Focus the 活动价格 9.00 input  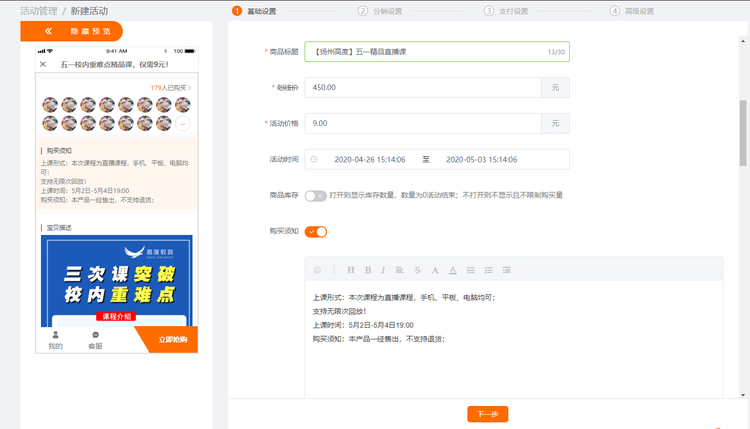(x=423, y=123)
